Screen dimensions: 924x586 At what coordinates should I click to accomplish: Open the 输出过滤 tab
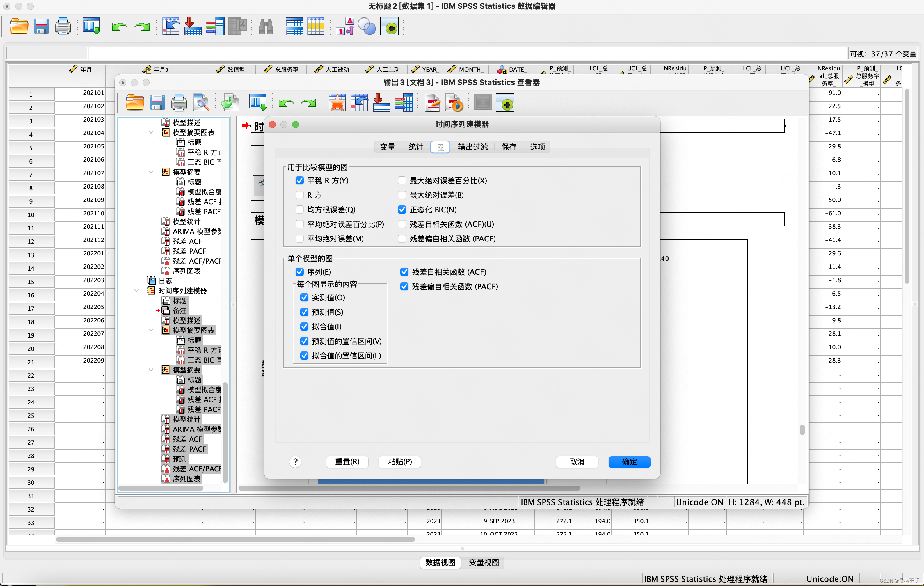pyautogui.click(x=473, y=147)
